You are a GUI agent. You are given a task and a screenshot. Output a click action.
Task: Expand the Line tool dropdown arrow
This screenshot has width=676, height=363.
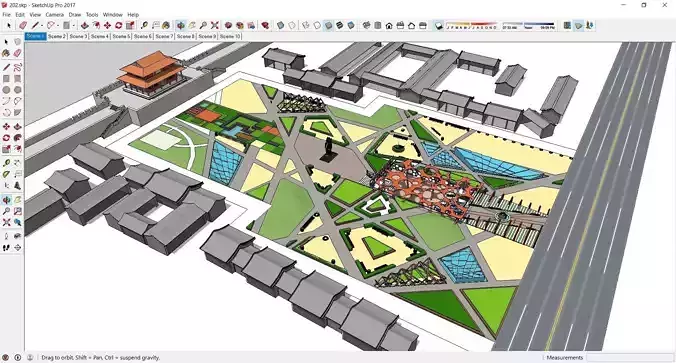(x=42, y=26)
